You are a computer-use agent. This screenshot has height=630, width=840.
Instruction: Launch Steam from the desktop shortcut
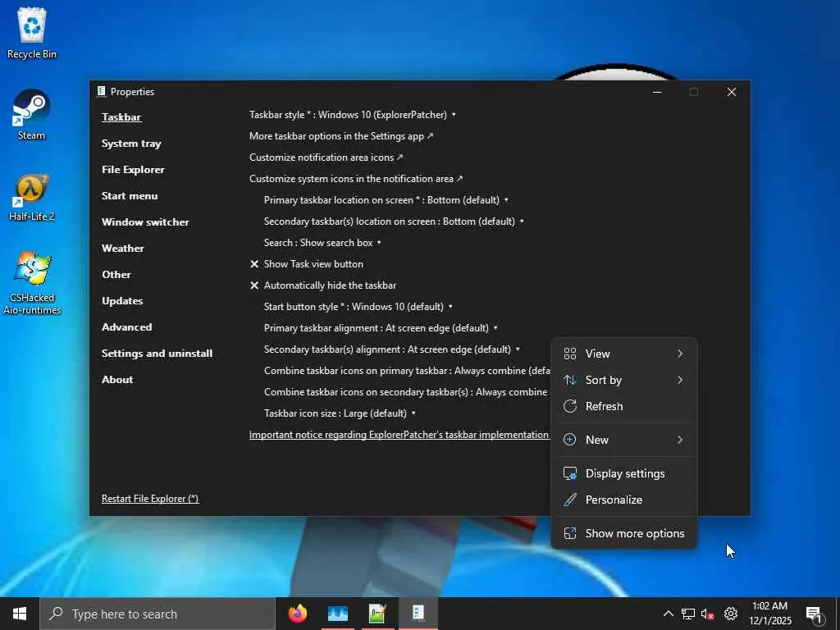pos(32,115)
